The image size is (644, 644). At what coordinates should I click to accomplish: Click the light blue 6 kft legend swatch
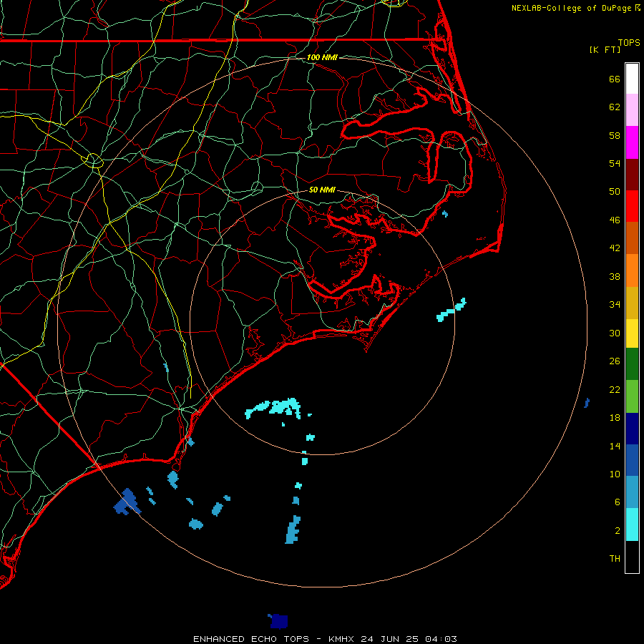[632, 492]
